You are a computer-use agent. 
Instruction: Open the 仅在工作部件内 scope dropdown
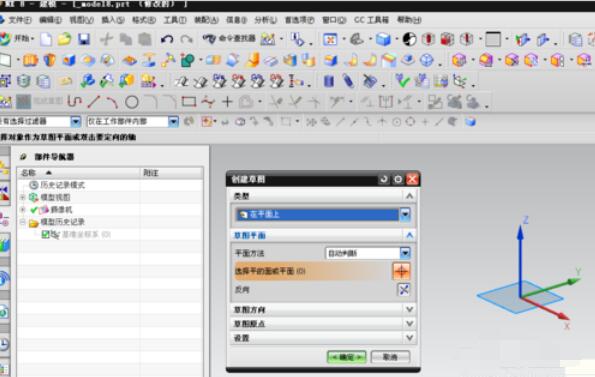[x=173, y=121]
